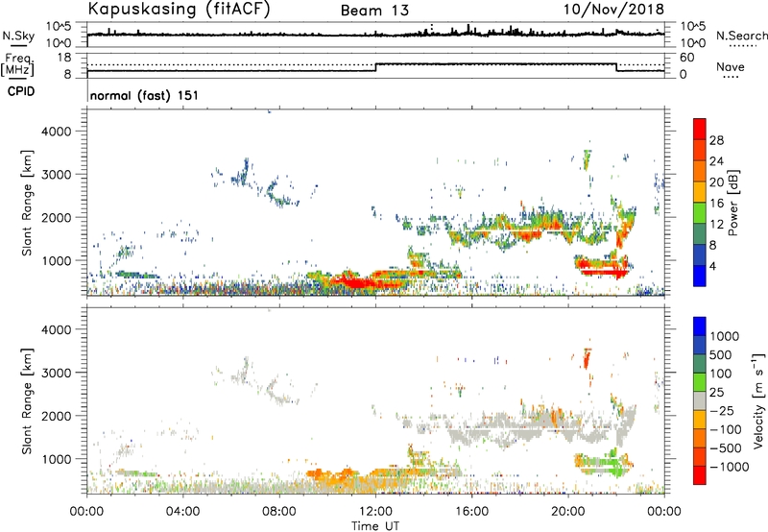Click the '20' label on Power scale
Screen dimensions: 768x532
716,182
